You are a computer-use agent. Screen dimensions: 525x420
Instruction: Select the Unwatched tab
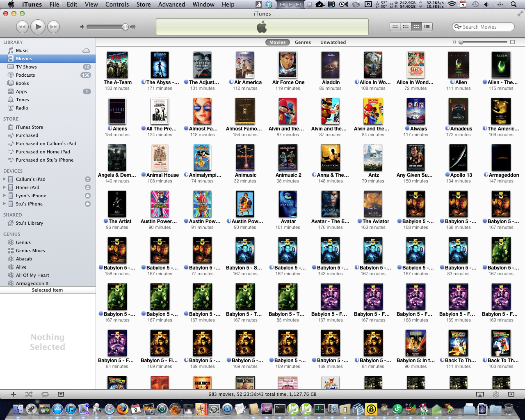(333, 42)
